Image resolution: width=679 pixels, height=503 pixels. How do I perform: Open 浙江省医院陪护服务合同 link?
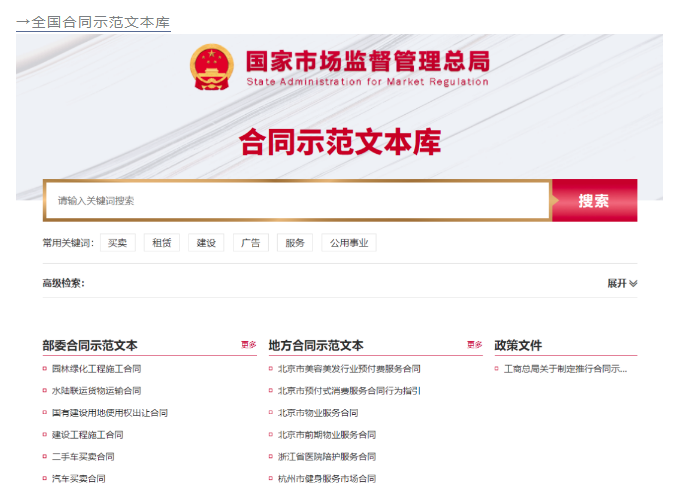(326, 457)
